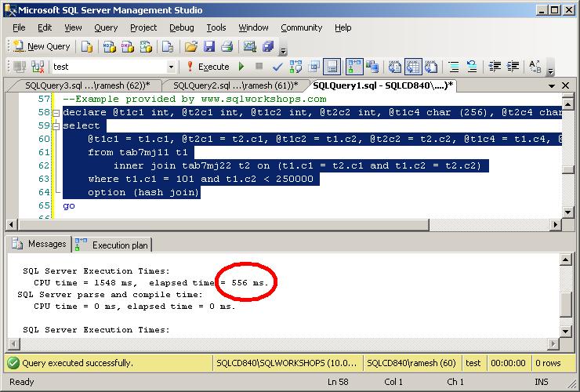
Task: Switch to the SQLQuery2.sql tab
Action: 236,85
